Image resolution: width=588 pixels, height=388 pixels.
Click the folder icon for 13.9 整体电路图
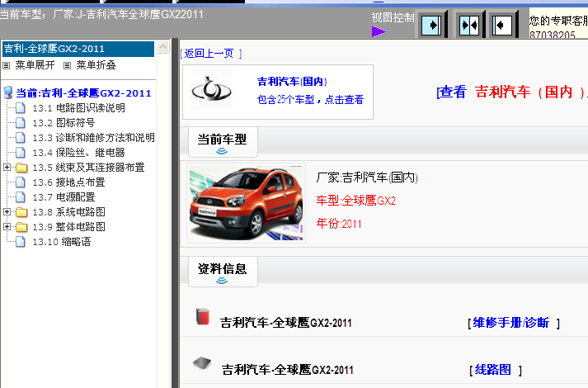21,227
